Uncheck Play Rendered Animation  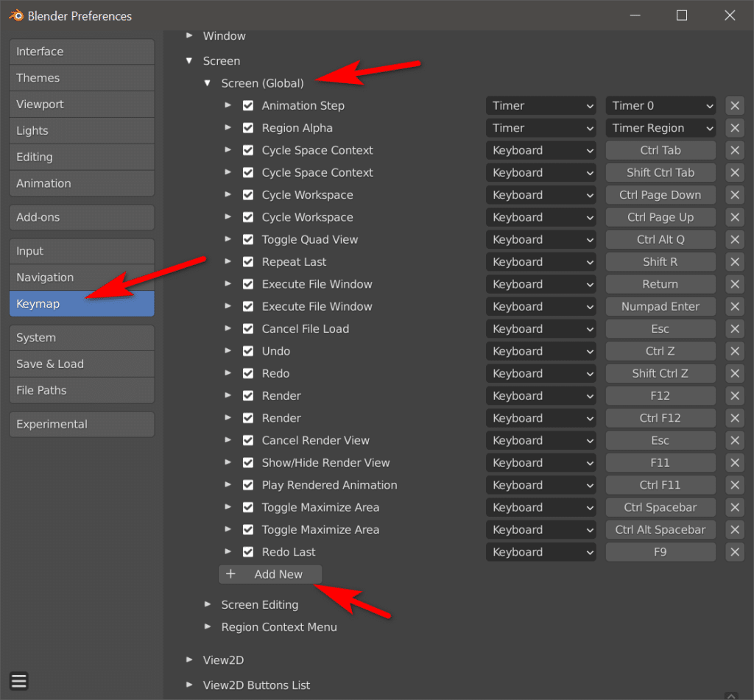point(248,485)
